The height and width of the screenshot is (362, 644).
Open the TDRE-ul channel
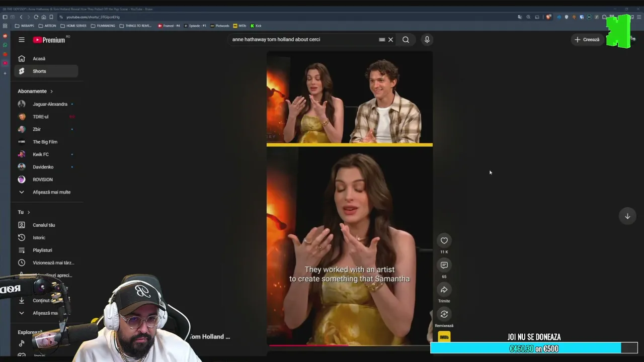pyautogui.click(x=46, y=117)
